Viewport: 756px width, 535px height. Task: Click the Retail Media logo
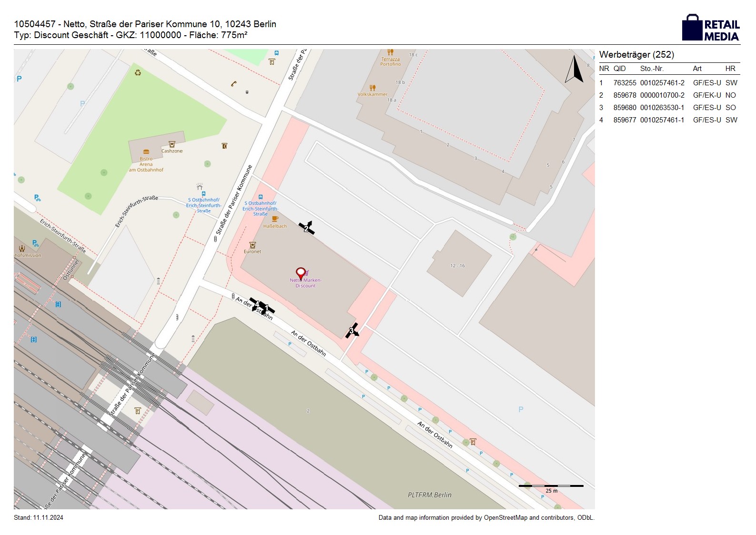[710, 28]
